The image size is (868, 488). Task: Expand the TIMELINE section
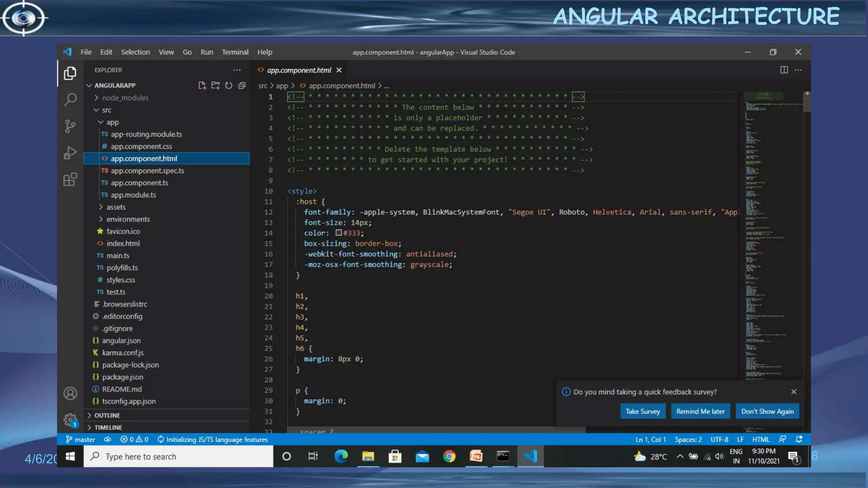click(x=167, y=427)
